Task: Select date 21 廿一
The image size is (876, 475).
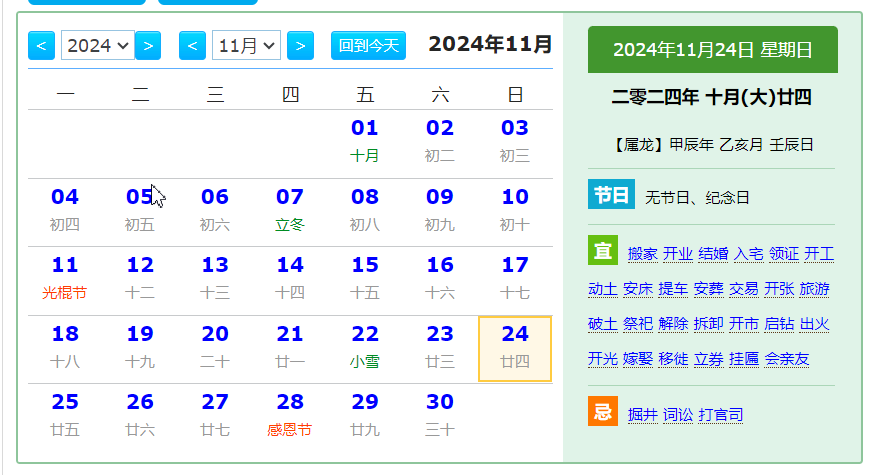Action: [x=290, y=347]
